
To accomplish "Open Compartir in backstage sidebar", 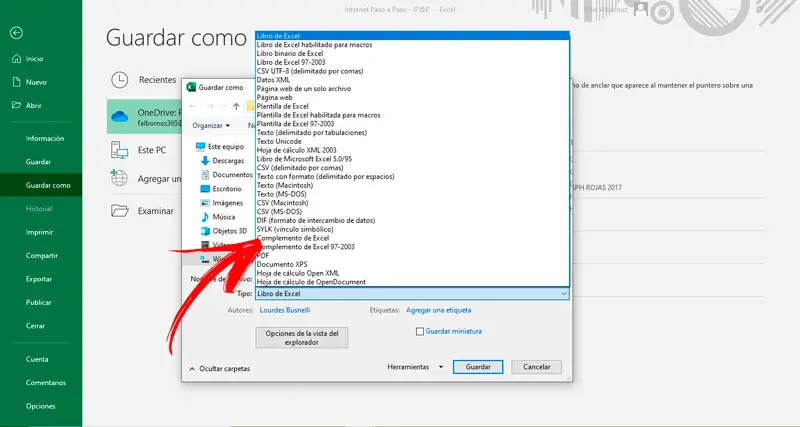I will [41, 256].
